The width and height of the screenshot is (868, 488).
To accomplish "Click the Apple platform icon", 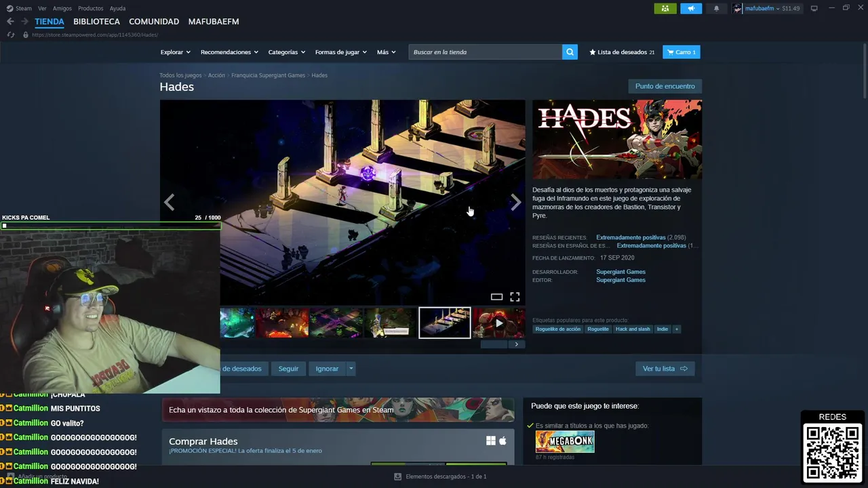I will point(502,441).
